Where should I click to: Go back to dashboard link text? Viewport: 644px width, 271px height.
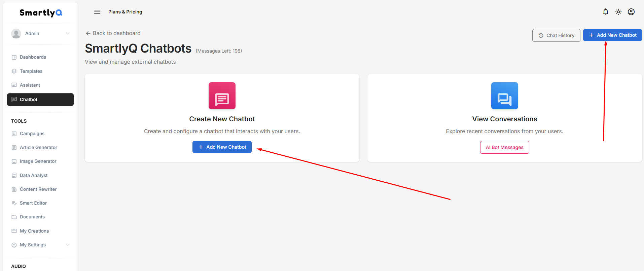tap(117, 33)
